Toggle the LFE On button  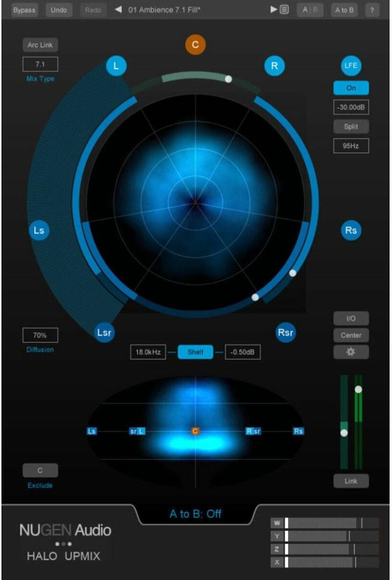351,88
